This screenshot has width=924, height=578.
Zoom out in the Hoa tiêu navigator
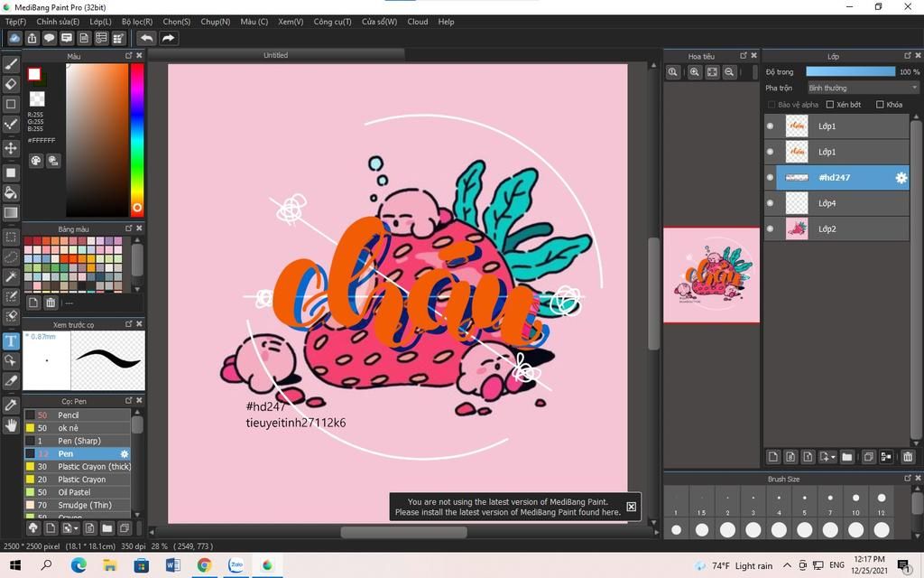pos(729,72)
